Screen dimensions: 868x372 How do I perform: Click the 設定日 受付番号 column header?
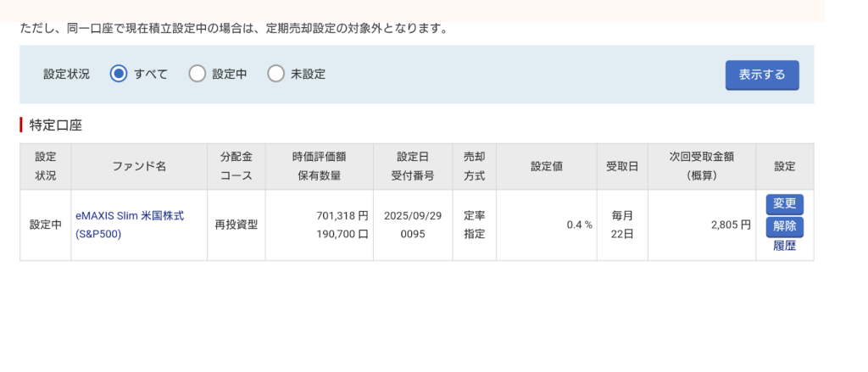[412, 166]
